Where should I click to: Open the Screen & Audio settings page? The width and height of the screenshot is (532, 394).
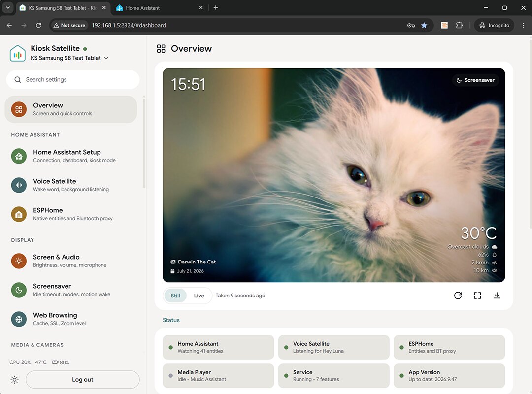click(x=71, y=261)
